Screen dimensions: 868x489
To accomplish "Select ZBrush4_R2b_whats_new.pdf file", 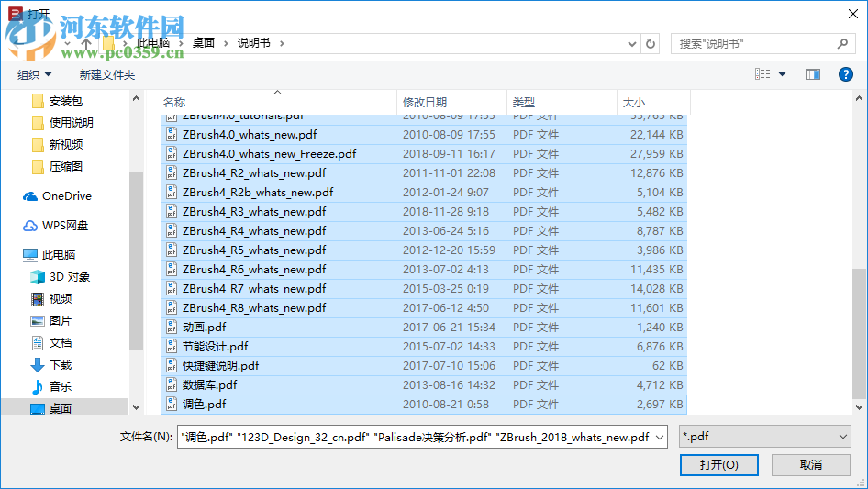I will 424,192.
